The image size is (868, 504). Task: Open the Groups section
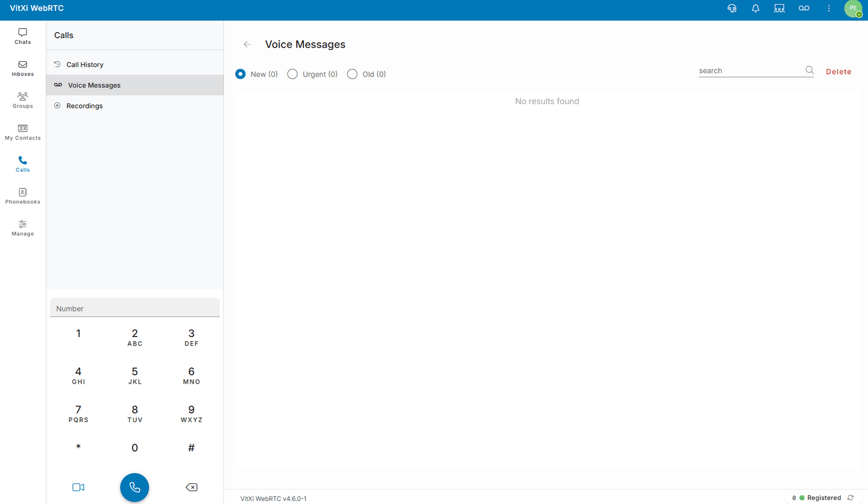(22, 100)
